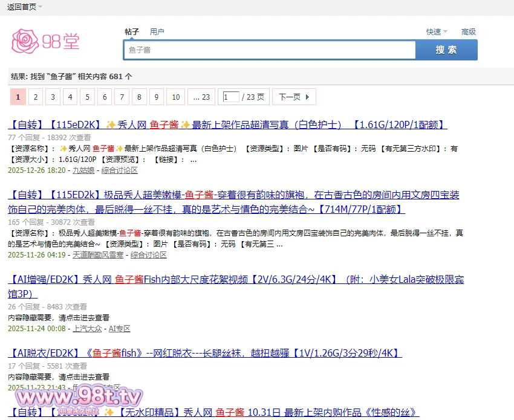Jump to last page via ... 23

click(x=201, y=97)
